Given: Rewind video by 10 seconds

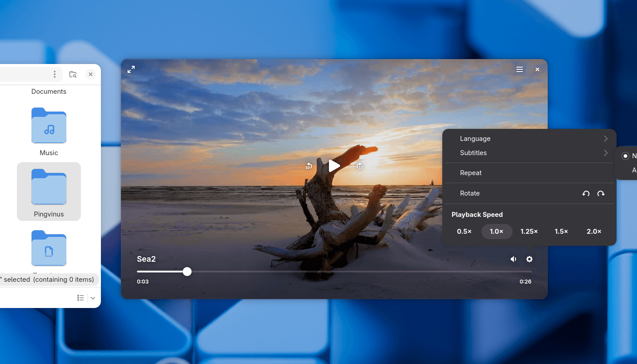Looking at the screenshot, I should point(308,166).
